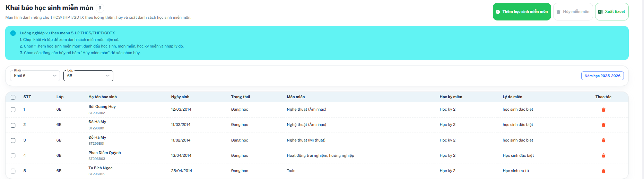Click the pin icon beside the page title

point(100,8)
